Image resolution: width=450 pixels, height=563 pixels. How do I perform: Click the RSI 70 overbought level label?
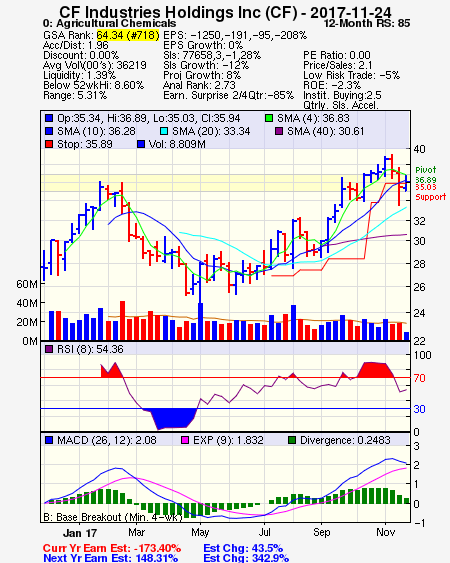click(x=420, y=378)
